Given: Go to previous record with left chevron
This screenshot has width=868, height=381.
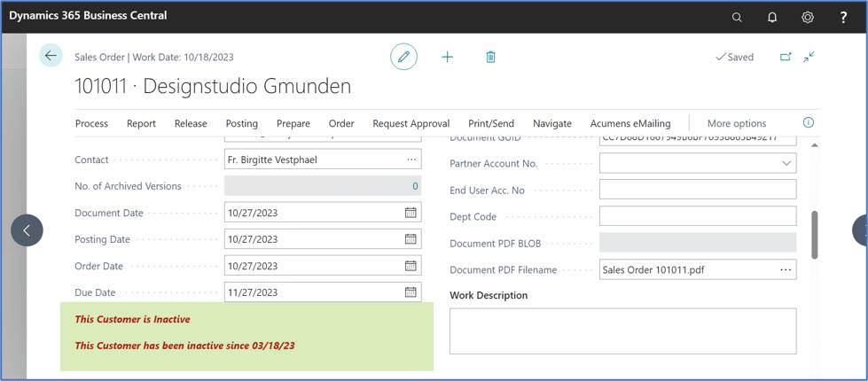Looking at the screenshot, I should [27, 230].
